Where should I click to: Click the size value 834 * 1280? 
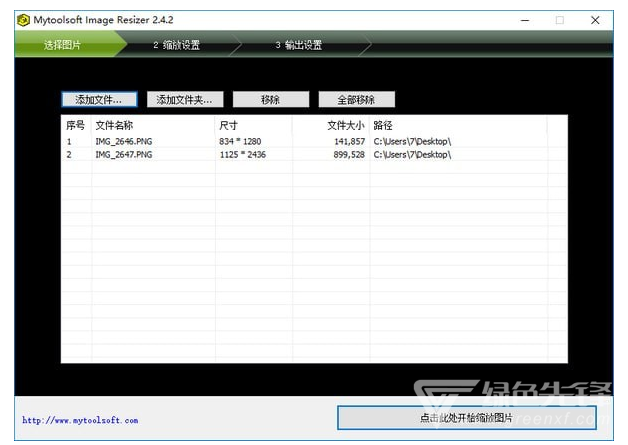pos(240,141)
